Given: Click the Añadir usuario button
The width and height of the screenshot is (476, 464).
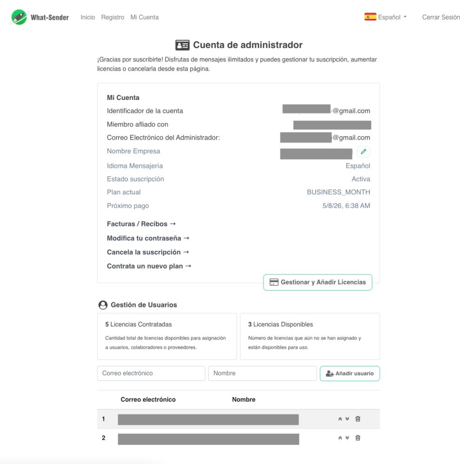Looking at the screenshot, I should [x=350, y=373].
